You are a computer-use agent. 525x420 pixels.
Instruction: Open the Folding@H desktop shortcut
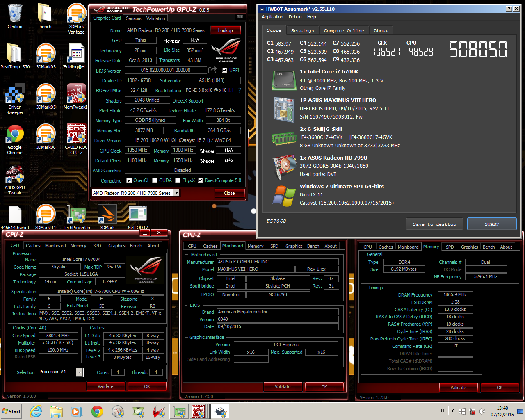(76, 56)
